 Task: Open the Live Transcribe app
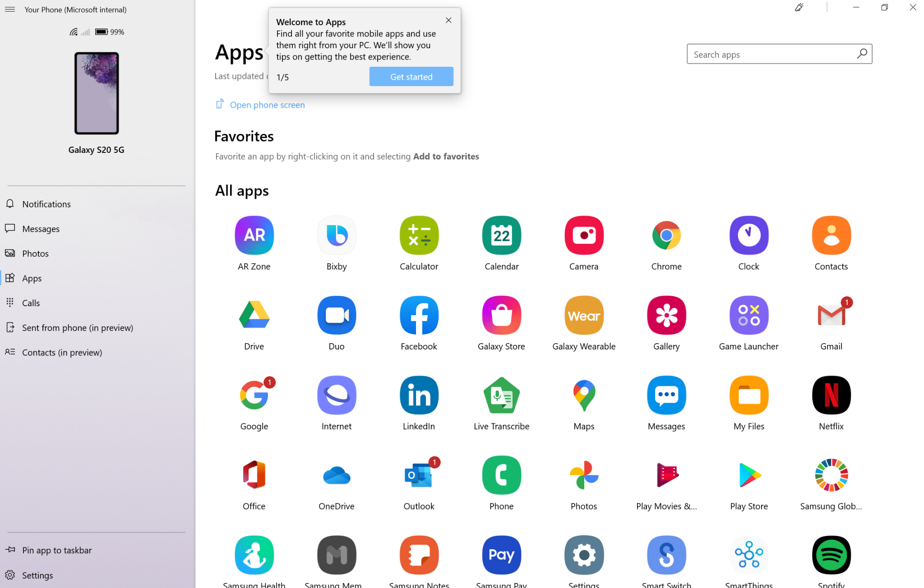[501, 395]
